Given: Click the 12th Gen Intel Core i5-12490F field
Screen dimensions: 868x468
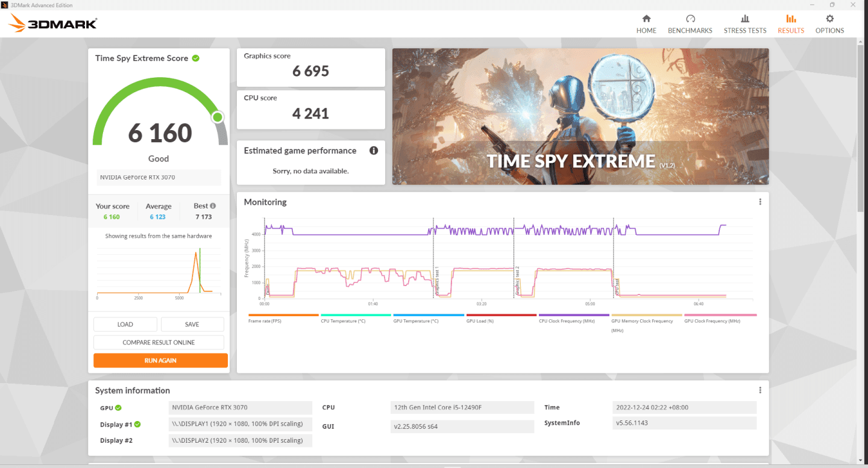Looking at the screenshot, I should (x=462, y=408).
